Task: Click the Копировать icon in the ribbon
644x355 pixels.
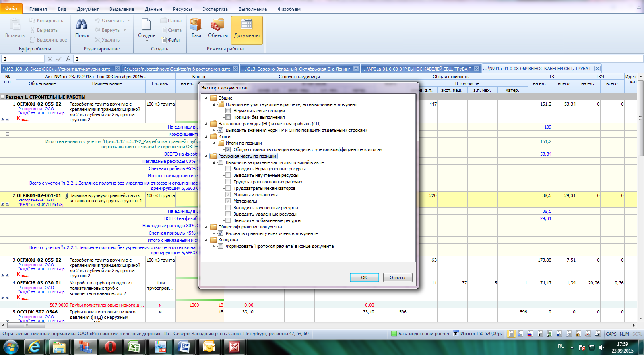Action: pyautogui.click(x=33, y=21)
